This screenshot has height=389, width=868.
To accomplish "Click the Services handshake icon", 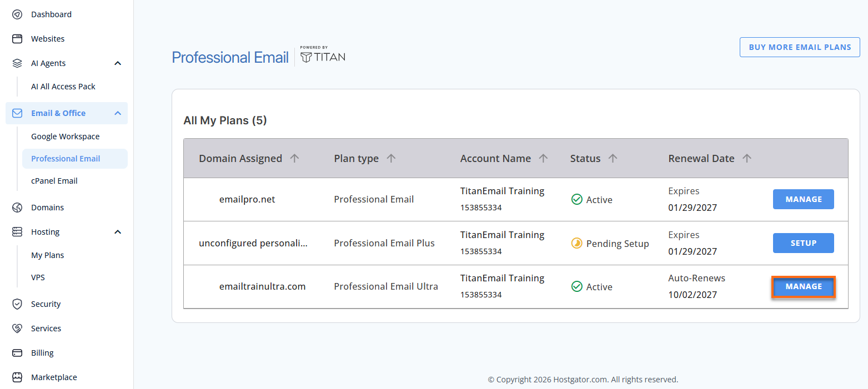I will point(17,329).
